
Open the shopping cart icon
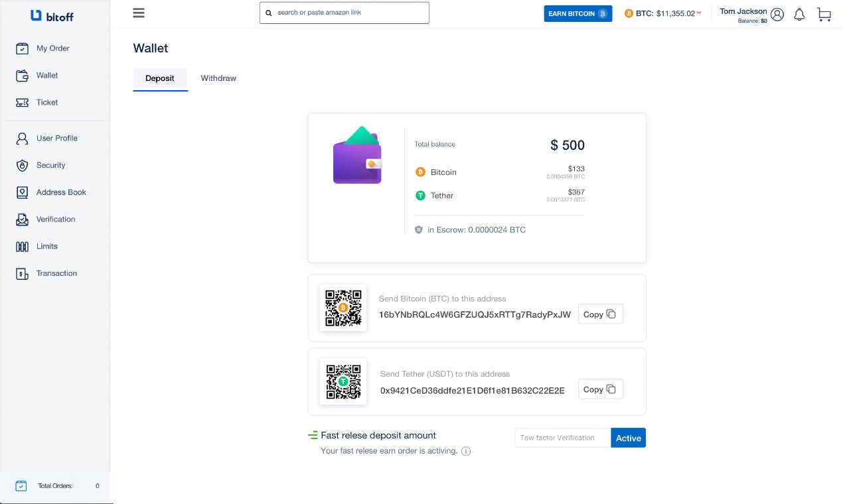pyautogui.click(x=824, y=14)
